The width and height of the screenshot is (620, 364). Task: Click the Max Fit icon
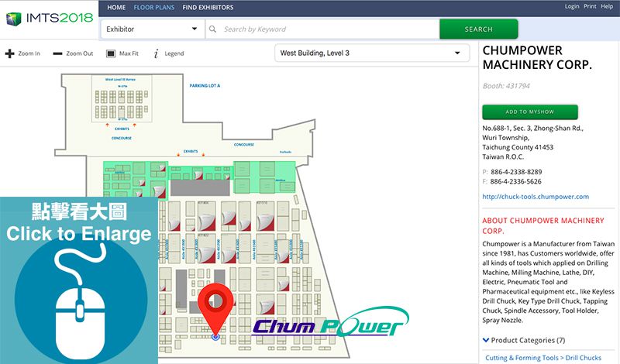[x=111, y=53]
